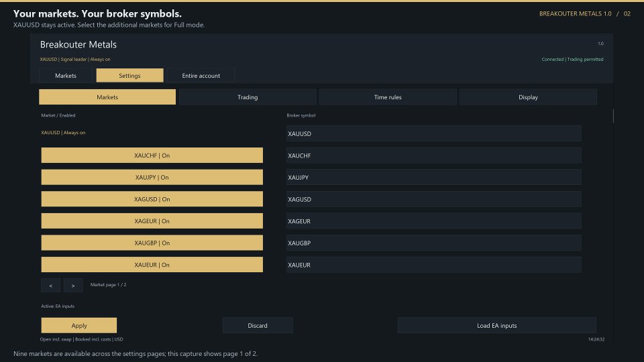Click the 'Market / Enabled' column header
The height and width of the screenshot is (362, 644).
click(x=58, y=115)
